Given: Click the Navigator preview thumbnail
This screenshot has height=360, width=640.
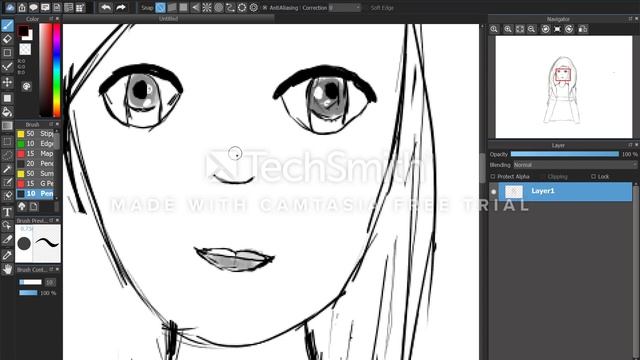Looking at the screenshot, I should tap(564, 87).
